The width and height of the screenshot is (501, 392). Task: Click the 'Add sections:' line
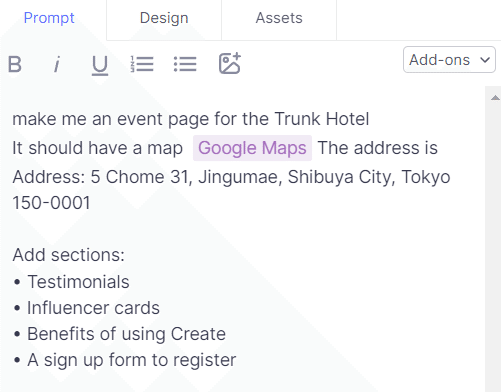[x=68, y=255]
